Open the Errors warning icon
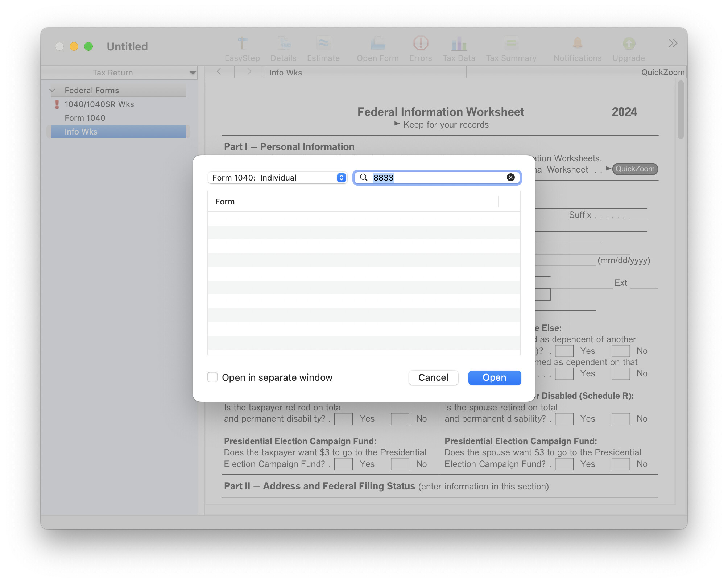This screenshot has width=728, height=583. (x=421, y=44)
